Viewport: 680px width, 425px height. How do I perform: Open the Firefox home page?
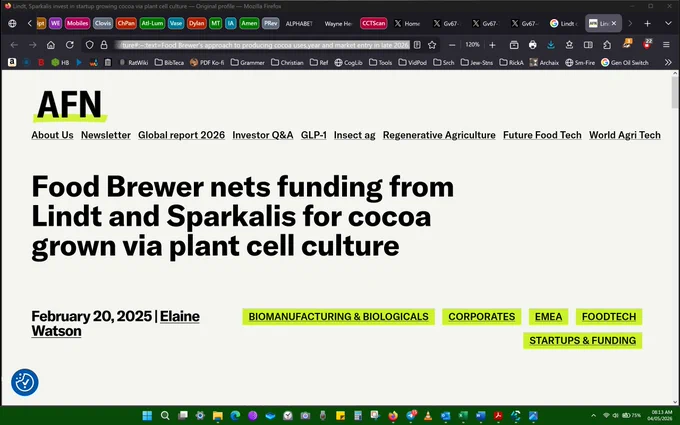51,45
